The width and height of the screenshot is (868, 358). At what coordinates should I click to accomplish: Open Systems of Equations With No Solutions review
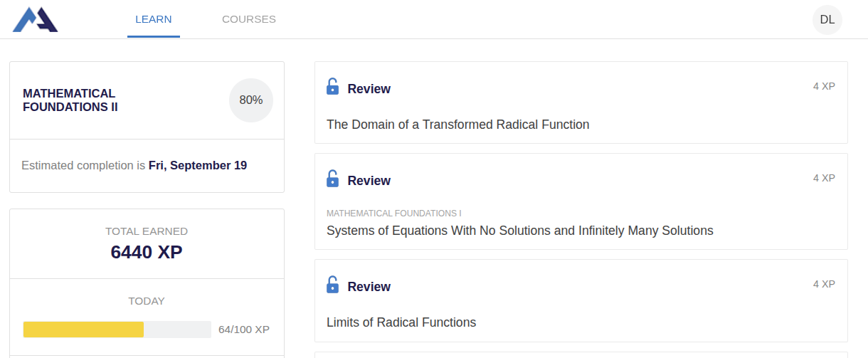[x=519, y=231]
